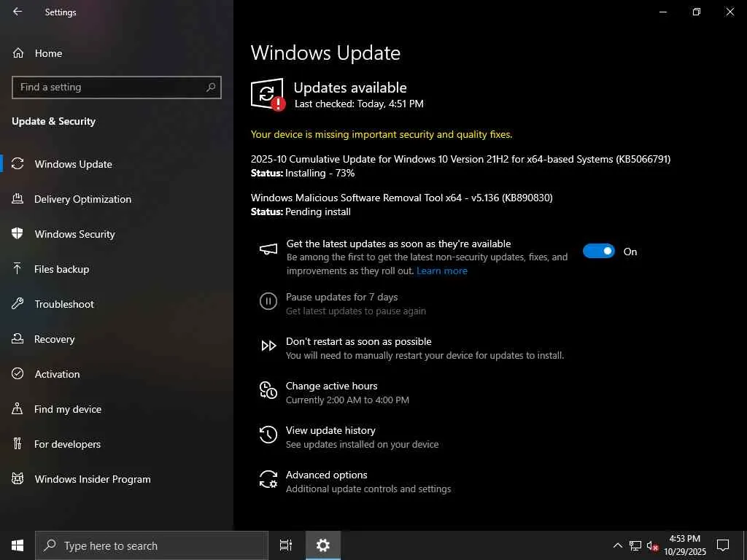The height and width of the screenshot is (560, 747).
Task: Click the Windows Update sync icon in sidebar
Action: 18,164
